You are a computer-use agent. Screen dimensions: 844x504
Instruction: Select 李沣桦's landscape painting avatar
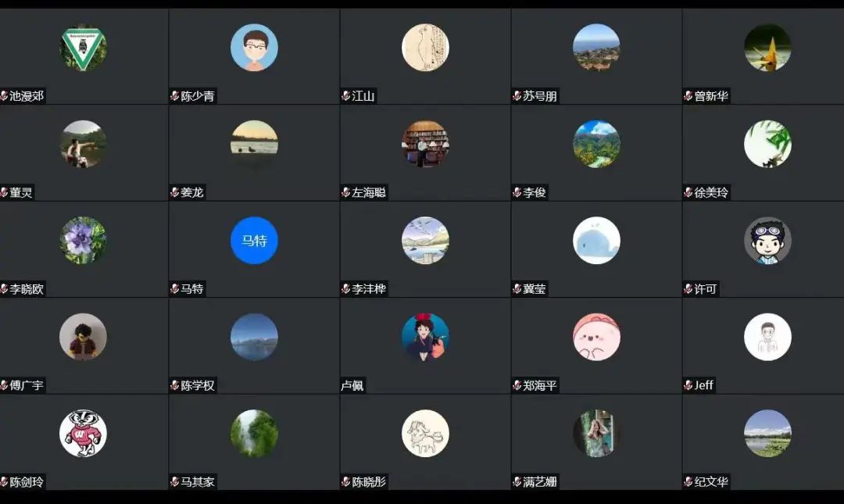pyautogui.click(x=425, y=240)
